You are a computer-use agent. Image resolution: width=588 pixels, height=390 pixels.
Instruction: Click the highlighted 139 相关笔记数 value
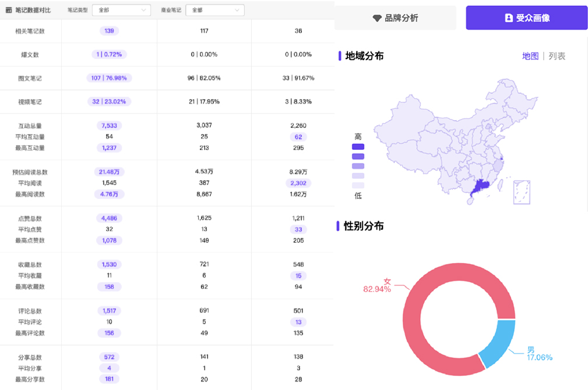coord(109,31)
